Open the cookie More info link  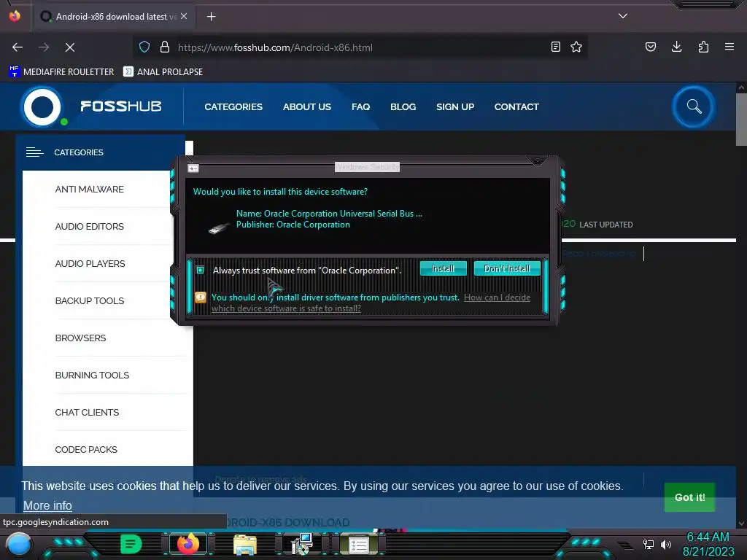[47, 505]
